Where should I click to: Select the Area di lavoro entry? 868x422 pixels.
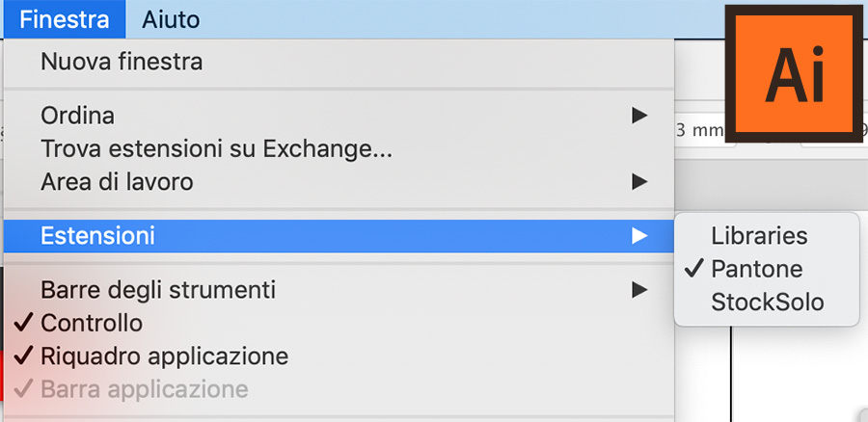pyautogui.click(x=339, y=181)
